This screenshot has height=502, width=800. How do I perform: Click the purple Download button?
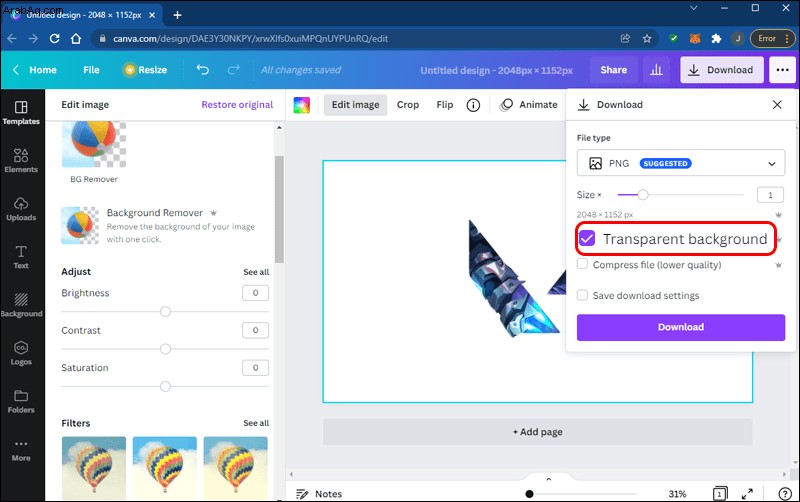pos(681,327)
